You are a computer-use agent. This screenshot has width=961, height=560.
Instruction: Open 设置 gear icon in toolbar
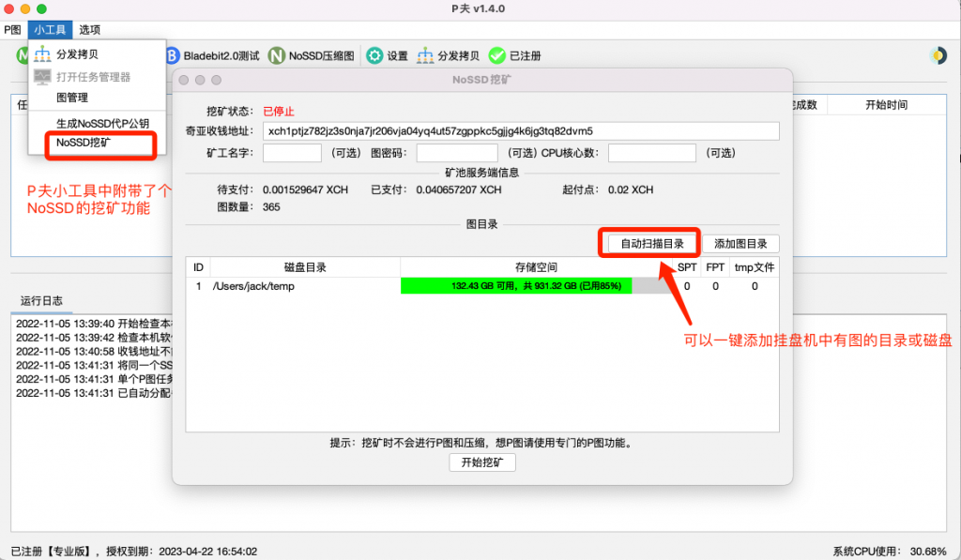374,56
